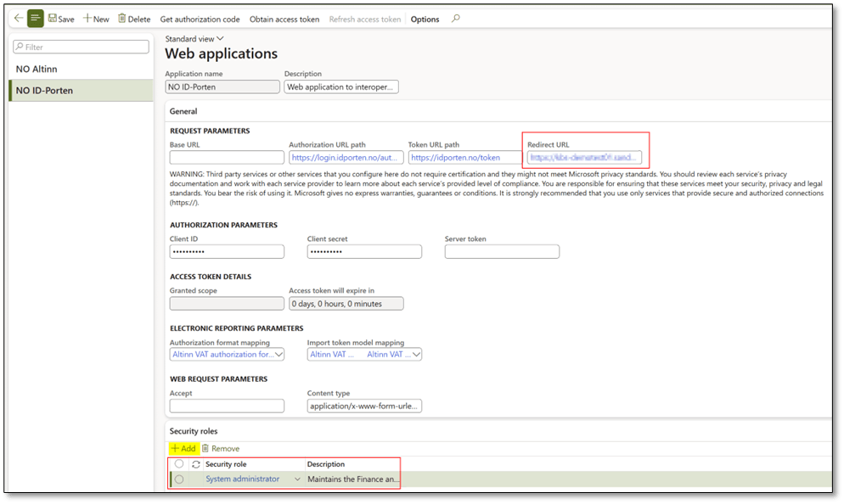Open Authorization format mapping dropdown
This screenshot has height=504, width=844.
pyautogui.click(x=279, y=355)
